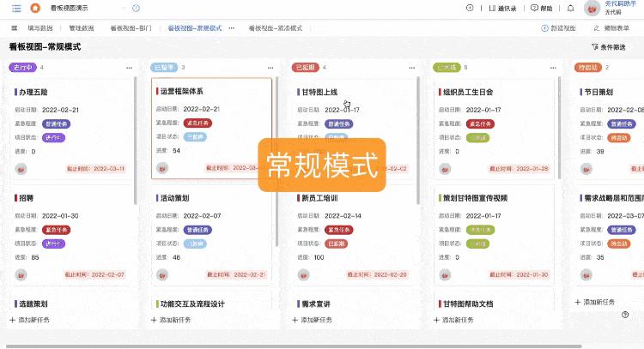This screenshot has height=349, width=644.
Task: Click the orange 待启动 column header tag
Action: point(588,67)
